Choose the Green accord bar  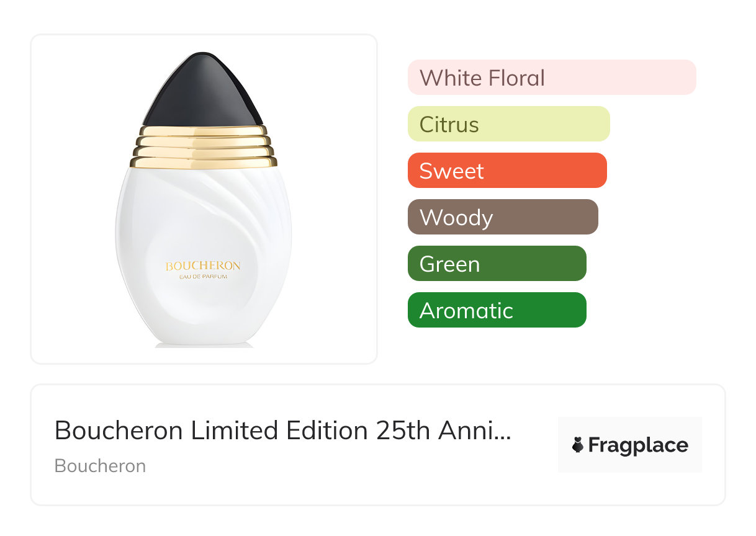click(497, 264)
